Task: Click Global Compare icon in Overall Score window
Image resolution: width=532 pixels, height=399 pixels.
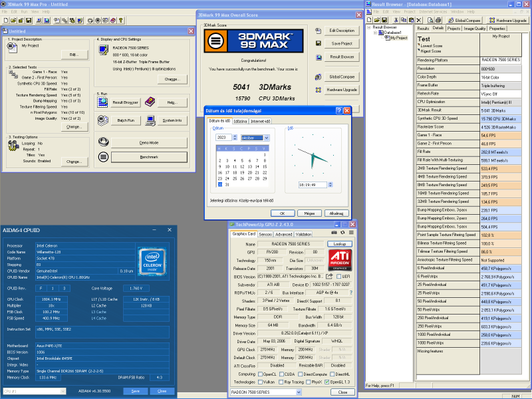Action: click(319, 77)
